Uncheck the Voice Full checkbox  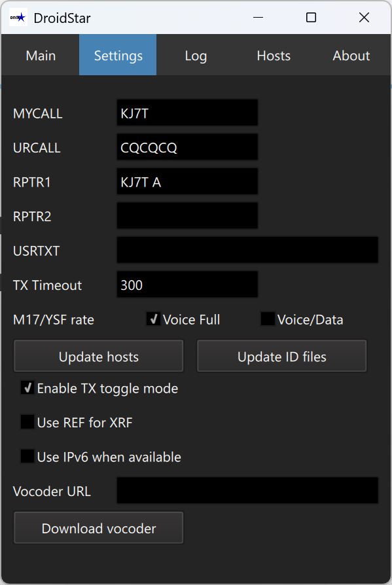(153, 319)
